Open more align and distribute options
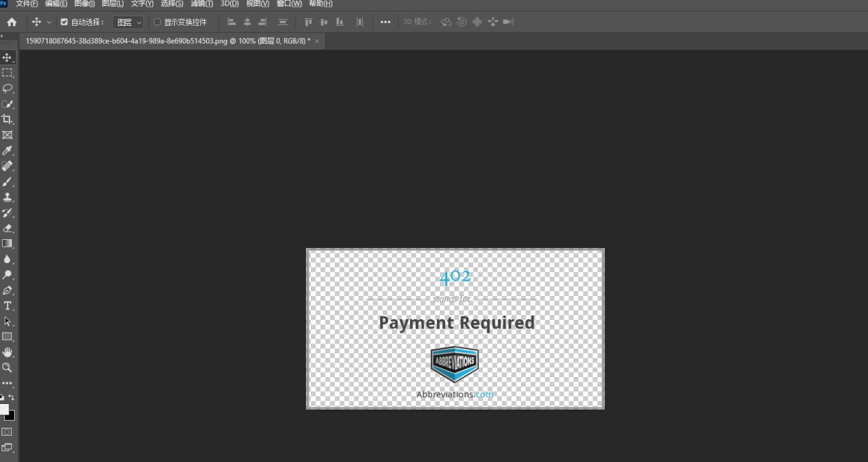The width and height of the screenshot is (868, 462). click(x=385, y=22)
